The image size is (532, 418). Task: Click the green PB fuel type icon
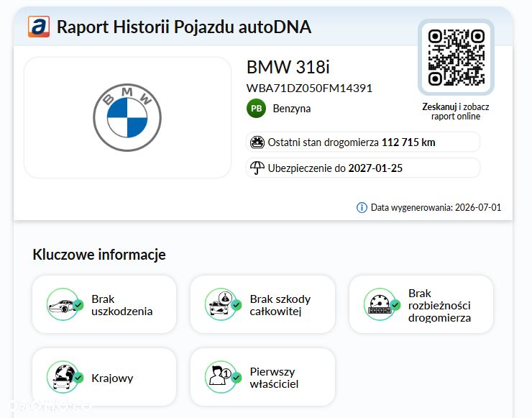[256, 109]
